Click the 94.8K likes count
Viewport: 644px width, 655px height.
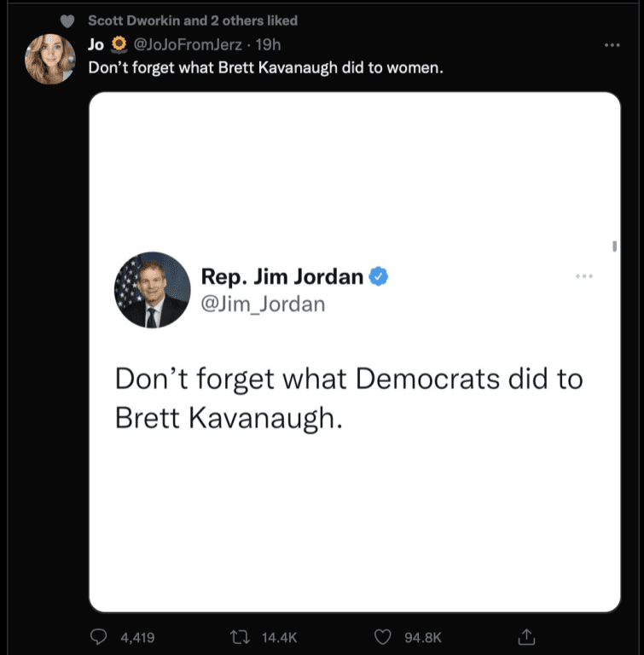click(x=422, y=637)
